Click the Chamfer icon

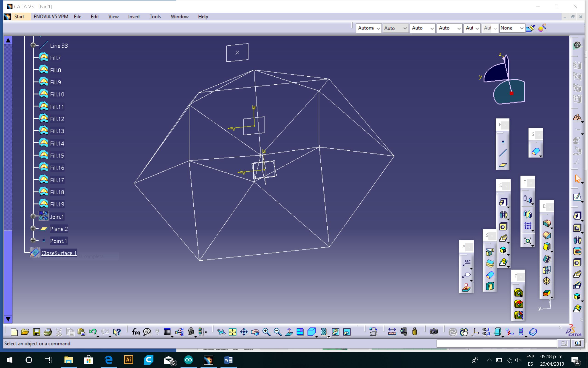pos(547,235)
